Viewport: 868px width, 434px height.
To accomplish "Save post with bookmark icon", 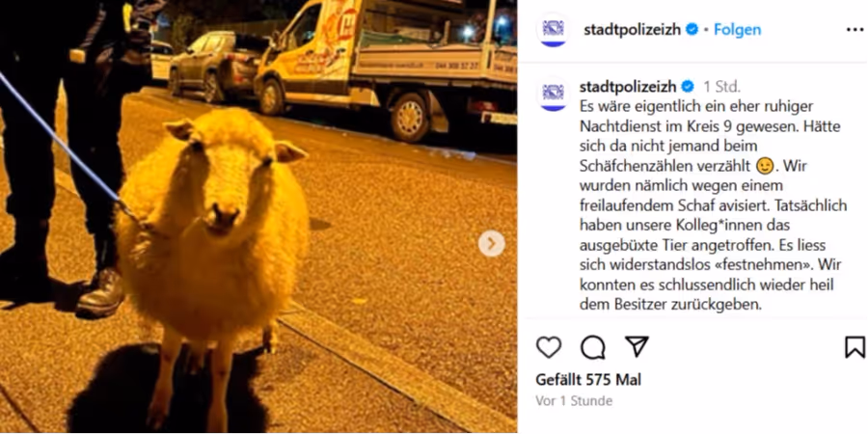I will click(854, 347).
